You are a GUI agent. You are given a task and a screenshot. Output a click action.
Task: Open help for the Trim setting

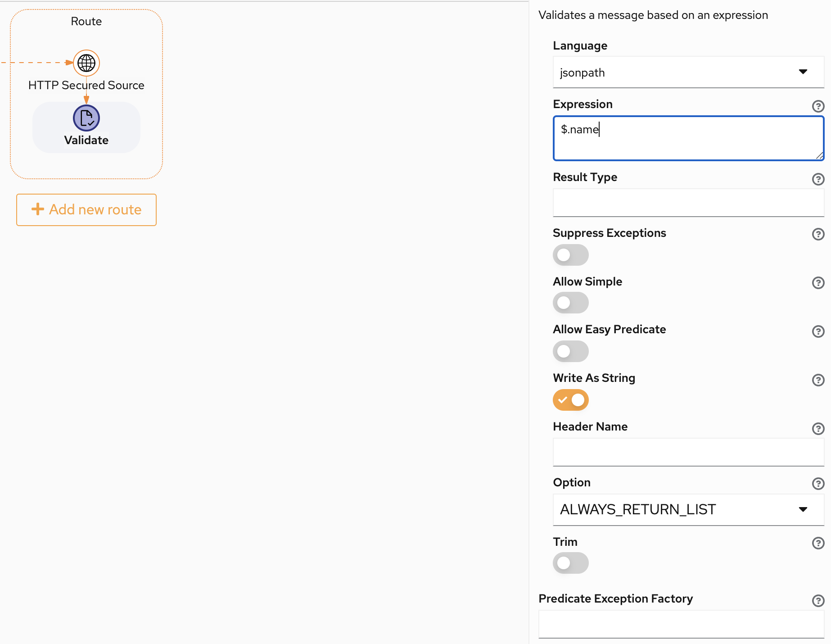coord(818,543)
